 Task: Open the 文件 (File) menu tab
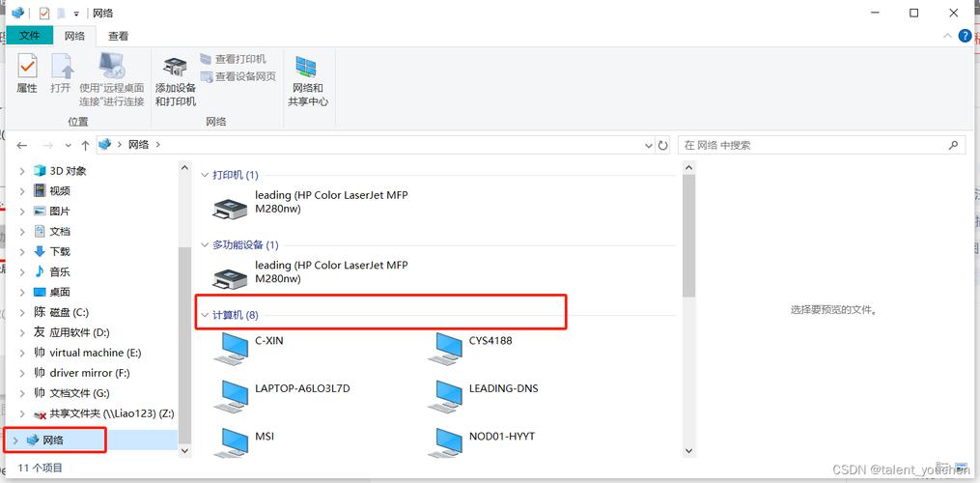pyautogui.click(x=30, y=36)
